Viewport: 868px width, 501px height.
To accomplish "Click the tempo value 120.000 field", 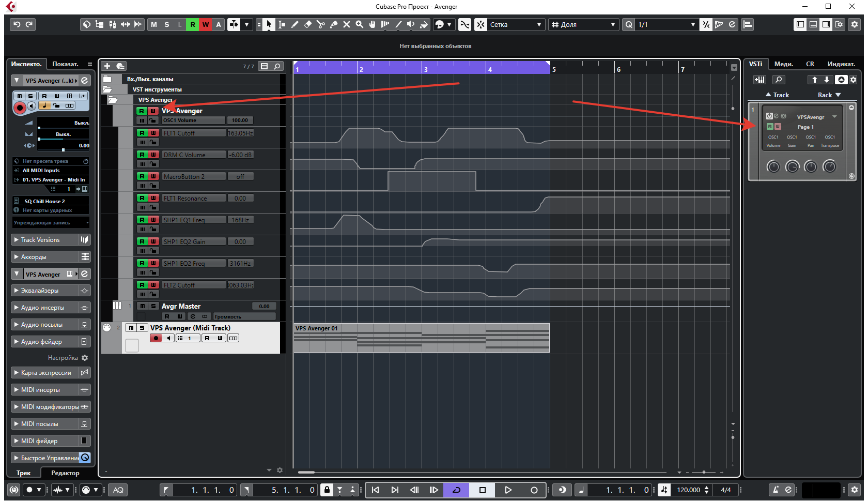I will [689, 490].
